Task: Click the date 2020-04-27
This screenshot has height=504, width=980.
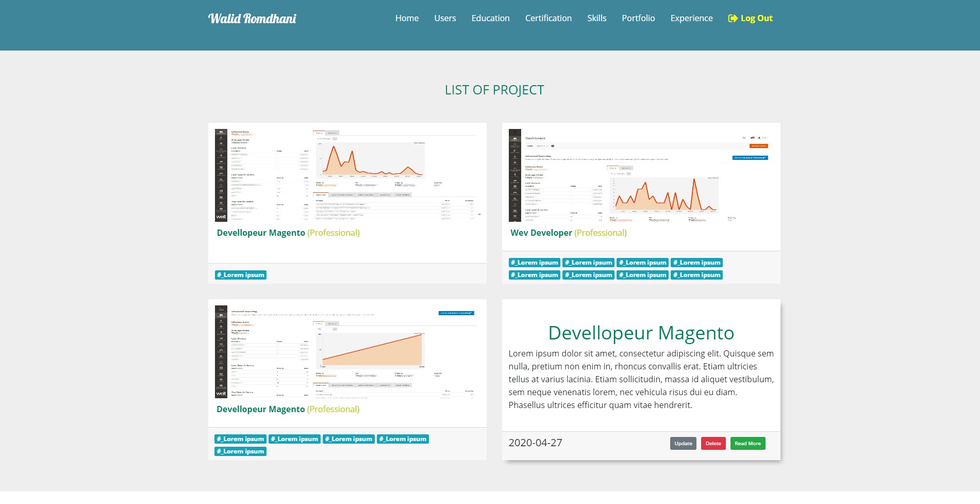Action: [x=535, y=443]
